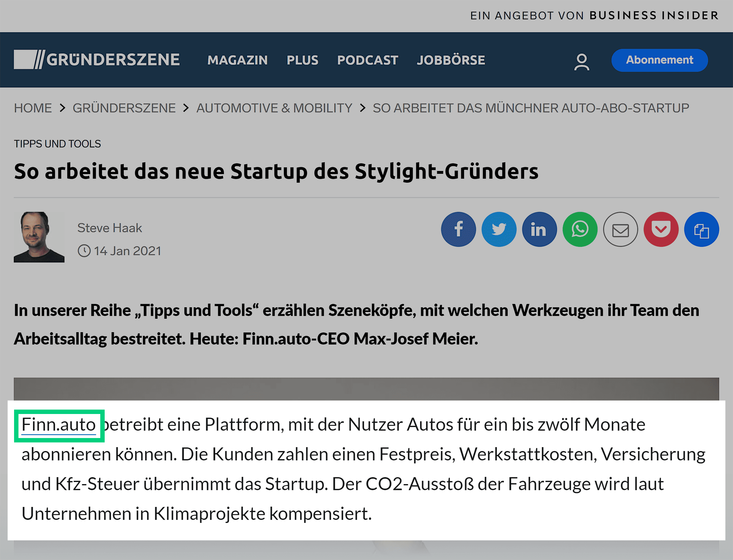
Task: Share article via WhatsApp
Action: click(580, 229)
